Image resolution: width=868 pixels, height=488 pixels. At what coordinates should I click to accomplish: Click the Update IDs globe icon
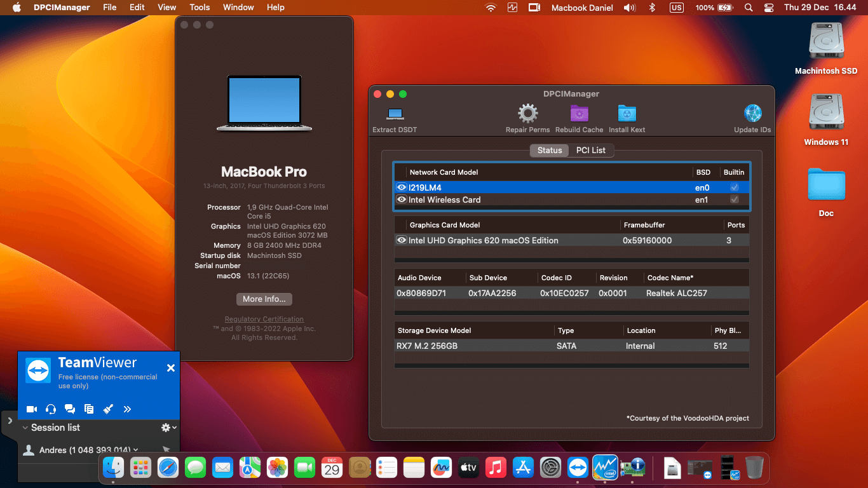[753, 114]
